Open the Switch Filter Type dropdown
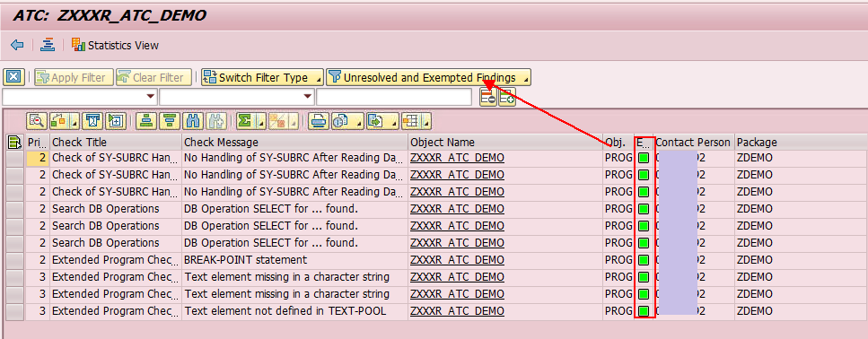The height and width of the screenshot is (339, 868). click(x=262, y=77)
